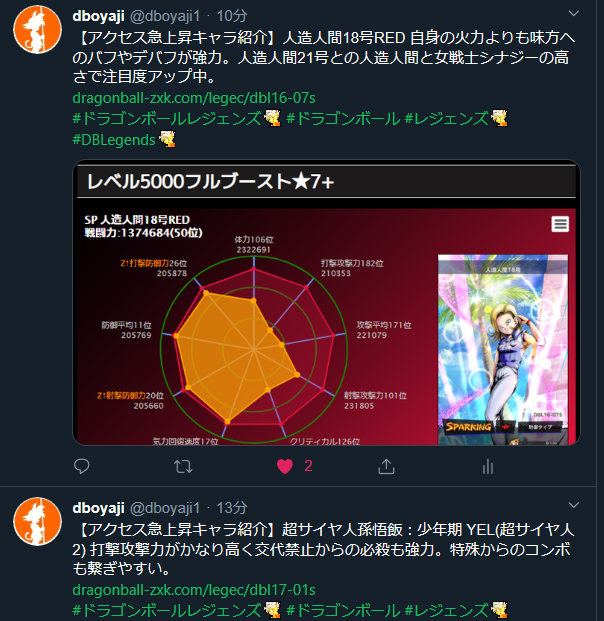Open Android 18 character card thumbnail

[503, 349]
